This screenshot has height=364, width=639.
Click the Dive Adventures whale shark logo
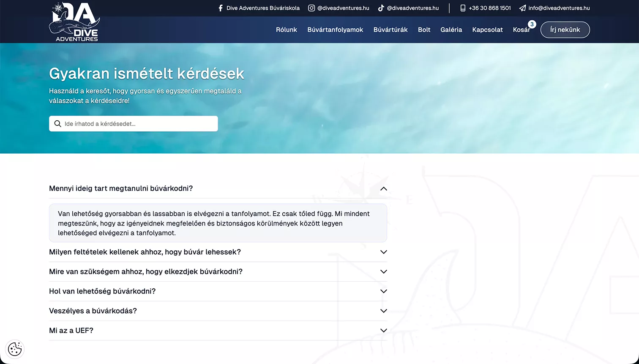(74, 22)
